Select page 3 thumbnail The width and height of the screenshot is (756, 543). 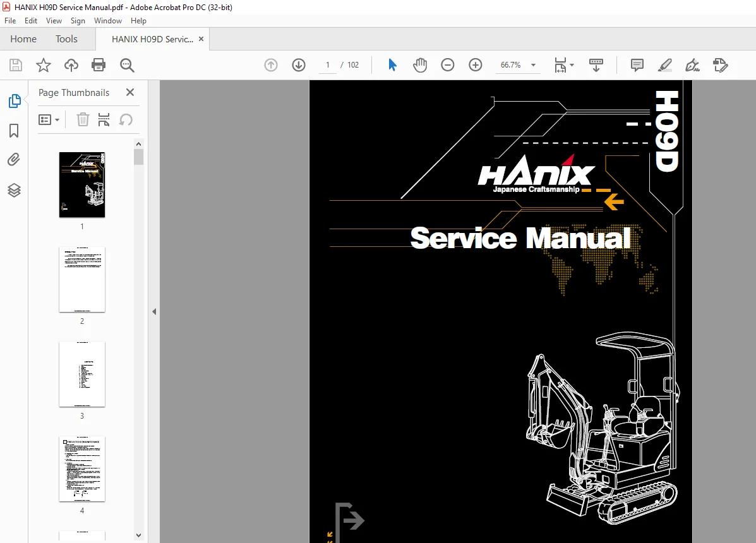tap(82, 374)
